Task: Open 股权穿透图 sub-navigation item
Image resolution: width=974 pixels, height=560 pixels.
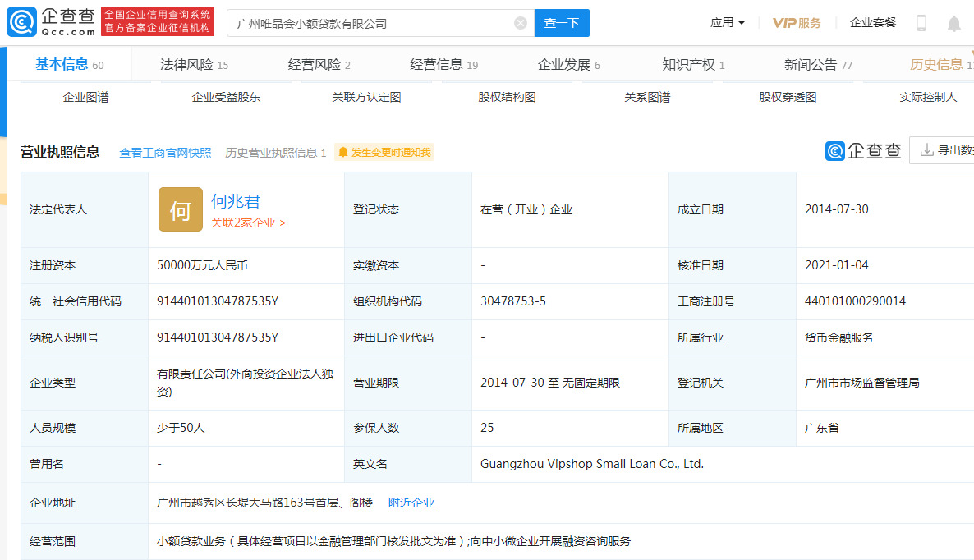Action: pos(788,98)
